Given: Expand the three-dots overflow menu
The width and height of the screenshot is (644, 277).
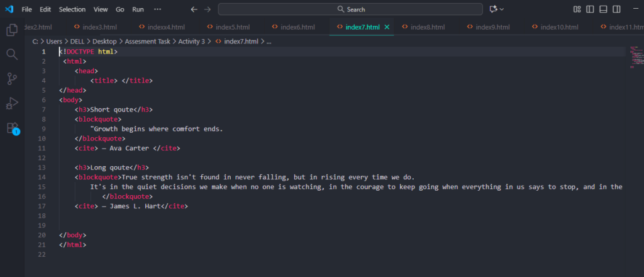Looking at the screenshot, I should [x=157, y=9].
